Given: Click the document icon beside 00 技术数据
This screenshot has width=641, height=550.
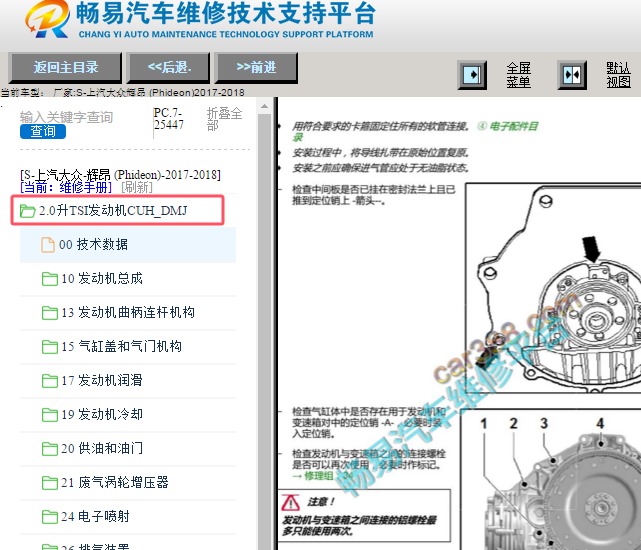Looking at the screenshot, I should (48, 245).
